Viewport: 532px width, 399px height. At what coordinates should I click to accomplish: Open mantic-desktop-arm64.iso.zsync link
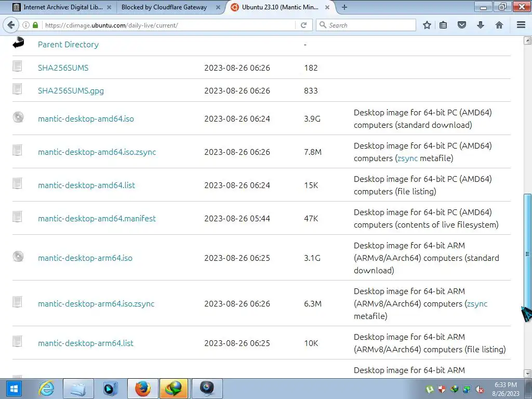click(96, 303)
